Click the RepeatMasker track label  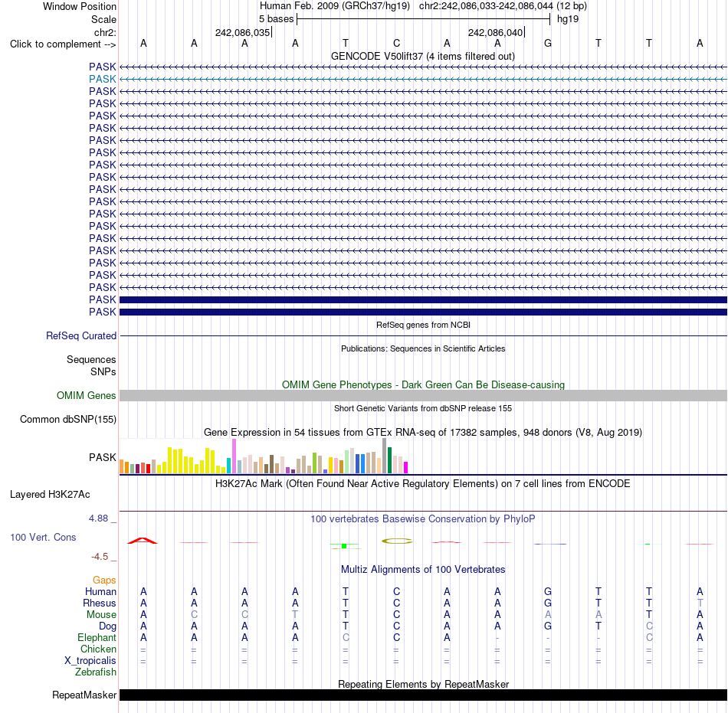[84, 695]
